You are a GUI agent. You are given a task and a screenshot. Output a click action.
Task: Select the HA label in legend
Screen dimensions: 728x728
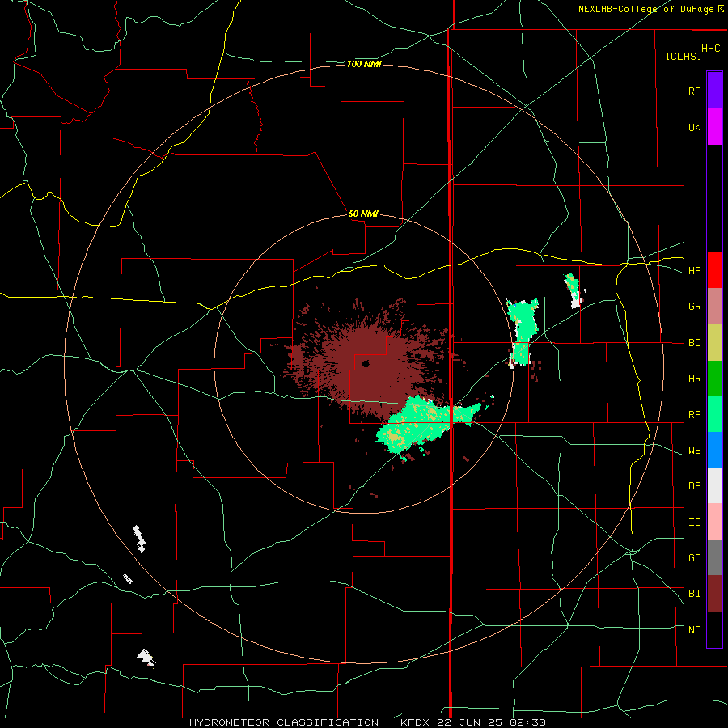694,271
